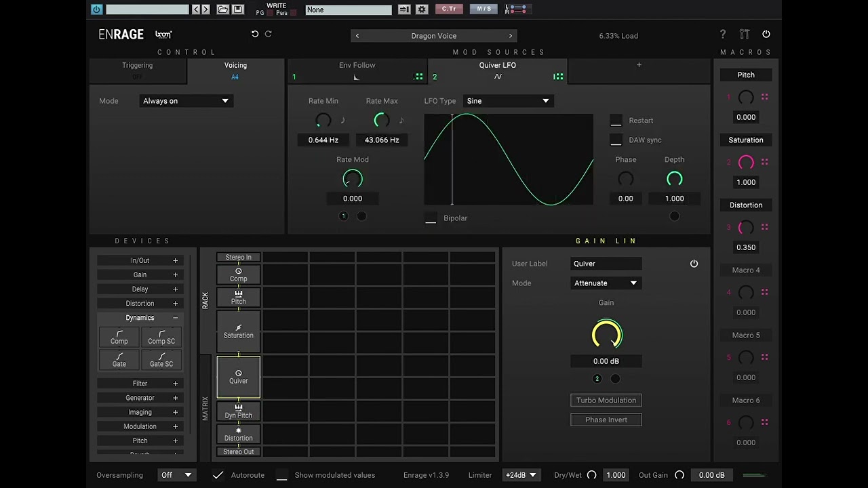868x488 pixels.
Task: Open the LFO Type Sine dropdown
Action: point(508,101)
